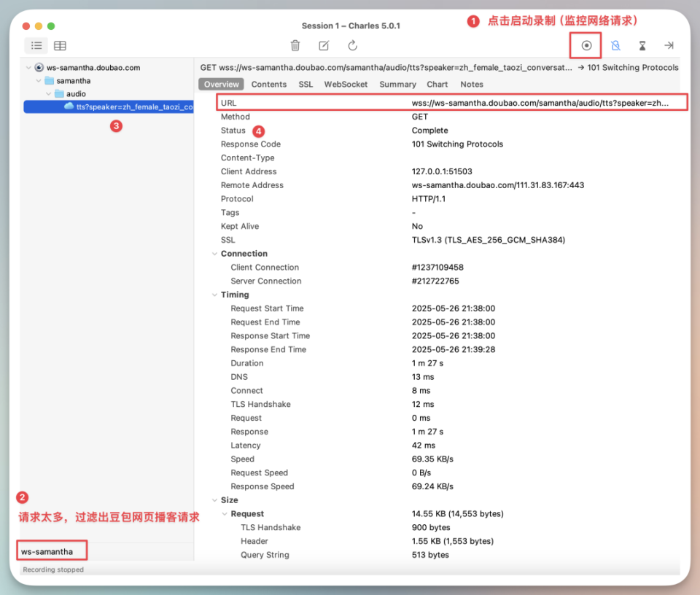Start recording network requests
Viewport: 700px width, 595px height.
point(586,45)
